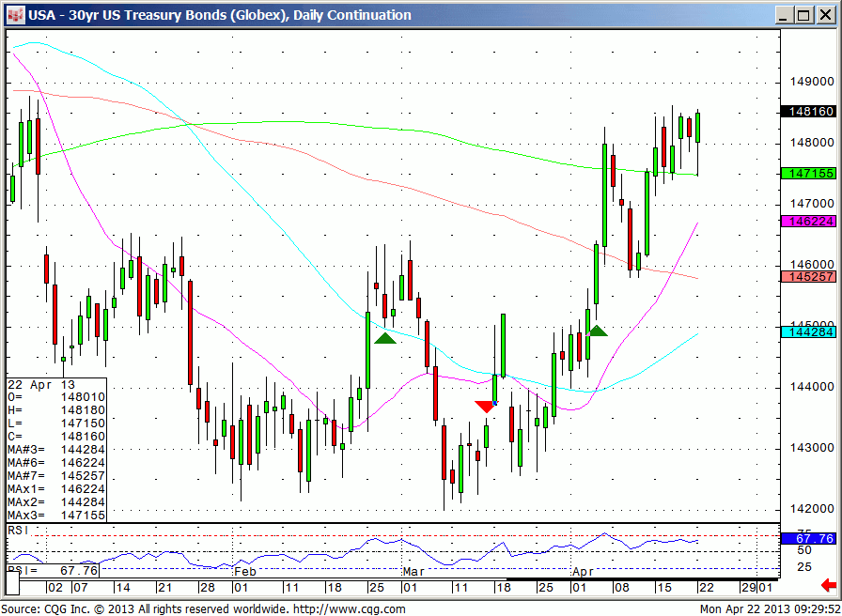
Task: Click the 'MAx2= 144284' row
Action: coord(56,502)
